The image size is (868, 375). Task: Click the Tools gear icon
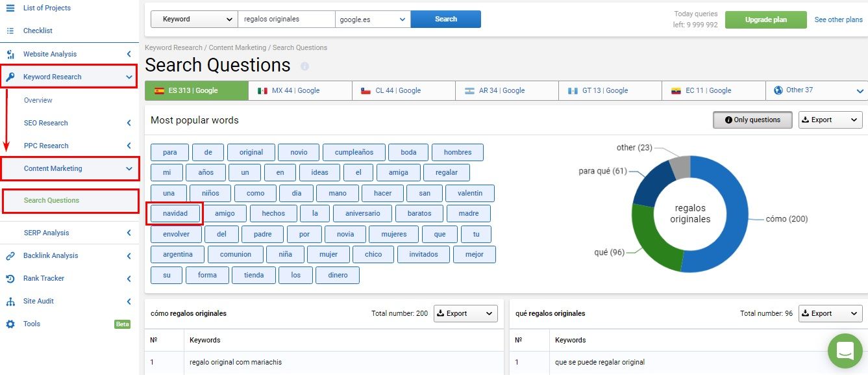click(10, 324)
